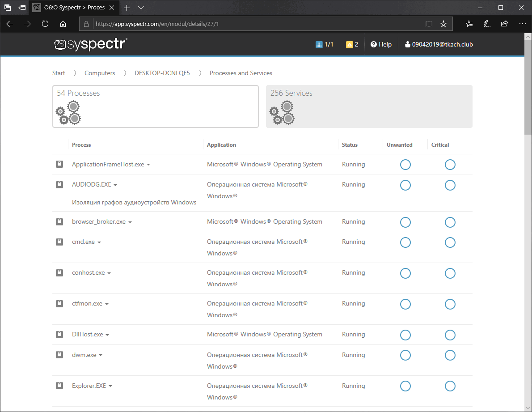Add page to favorites with star
The width and height of the screenshot is (532, 412).
(x=443, y=24)
